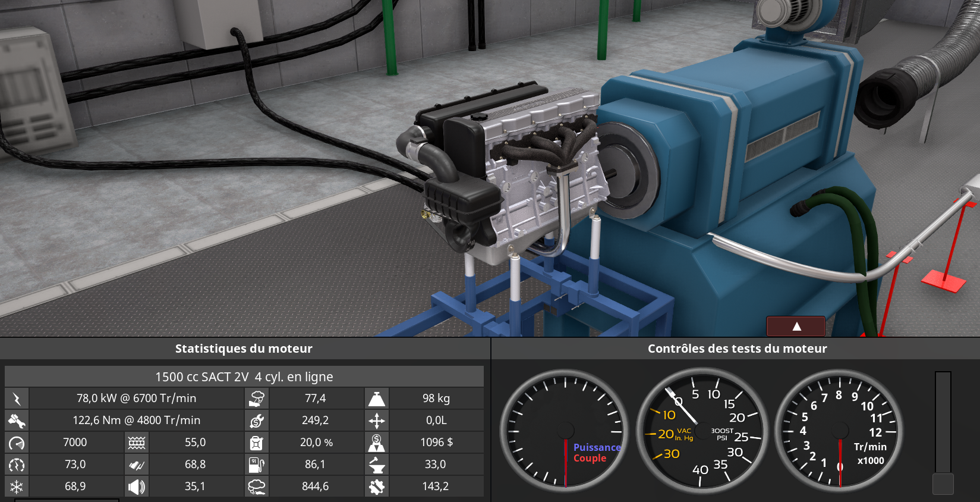Click the '78,0 kW @ 6700 Tr/min' value
This screenshot has width=980, height=502.
click(x=136, y=399)
